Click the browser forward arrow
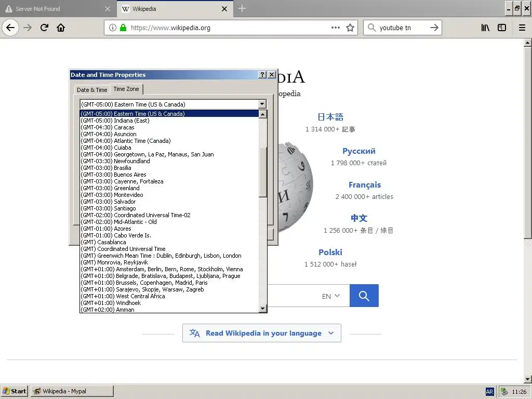532x399 pixels. click(x=28, y=28)
